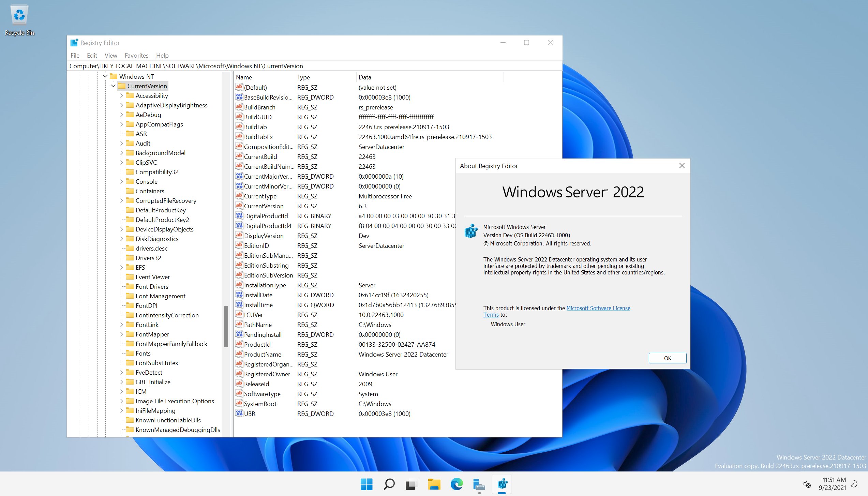
Task: Select the CurrentType value row
Action: point(344,196)
